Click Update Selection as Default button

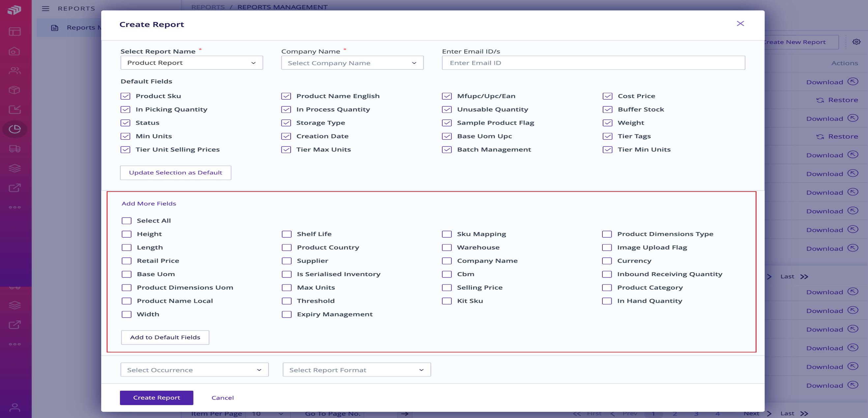pyautogui.click(x=176, y=173)
